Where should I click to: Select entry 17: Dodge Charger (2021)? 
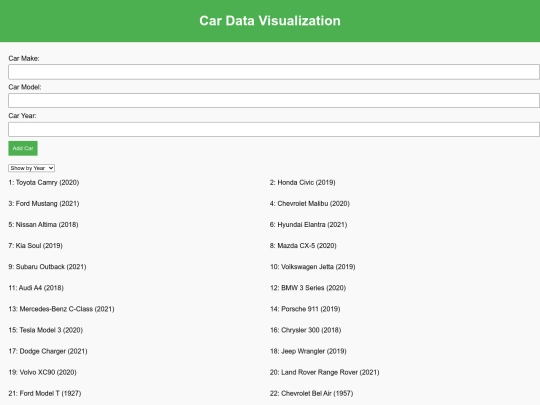[48, 351]
